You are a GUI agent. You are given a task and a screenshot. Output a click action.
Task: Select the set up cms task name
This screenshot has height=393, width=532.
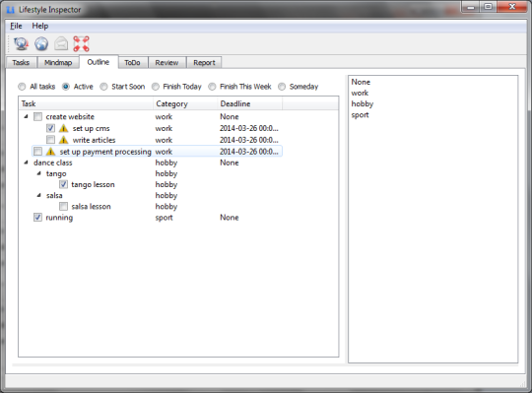coord(91,128)
